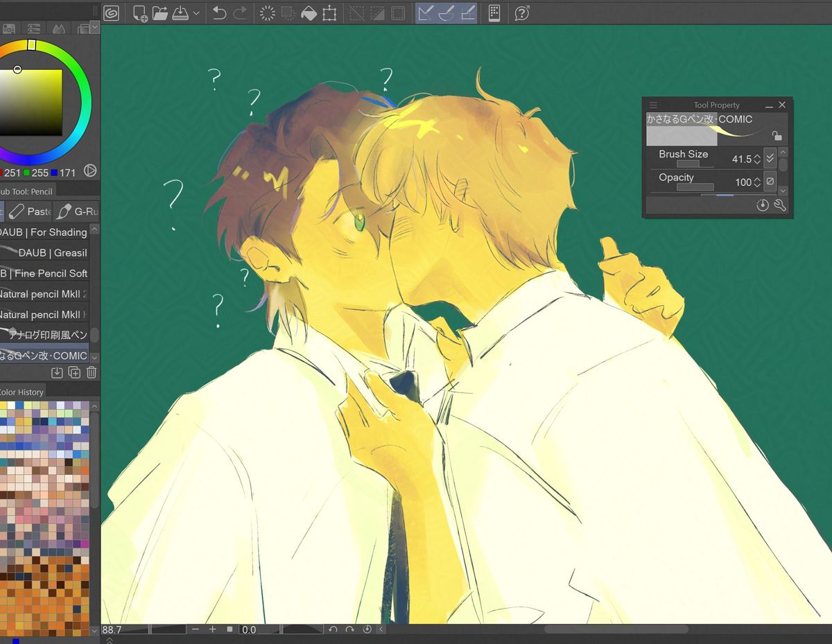This screenshot has height=644, width=832.
Task: Open the smartphone connection icon
Action: point(494,12)
